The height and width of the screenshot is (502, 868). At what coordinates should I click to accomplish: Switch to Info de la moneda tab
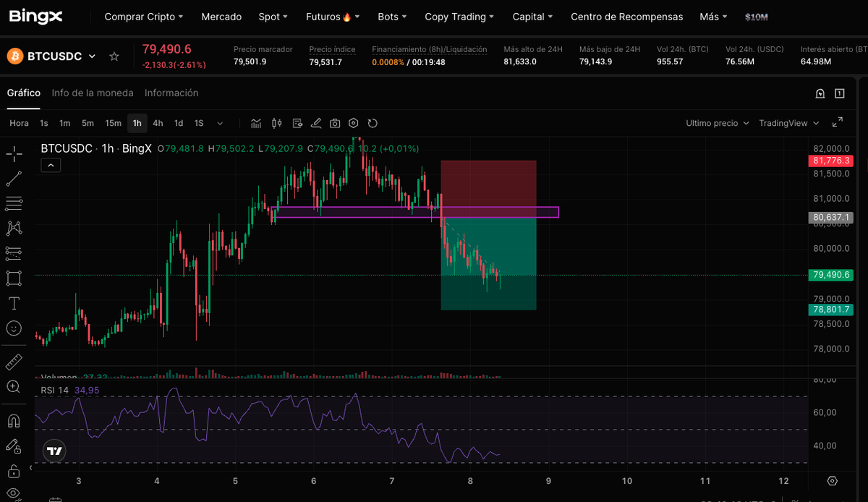click(93, 93)
